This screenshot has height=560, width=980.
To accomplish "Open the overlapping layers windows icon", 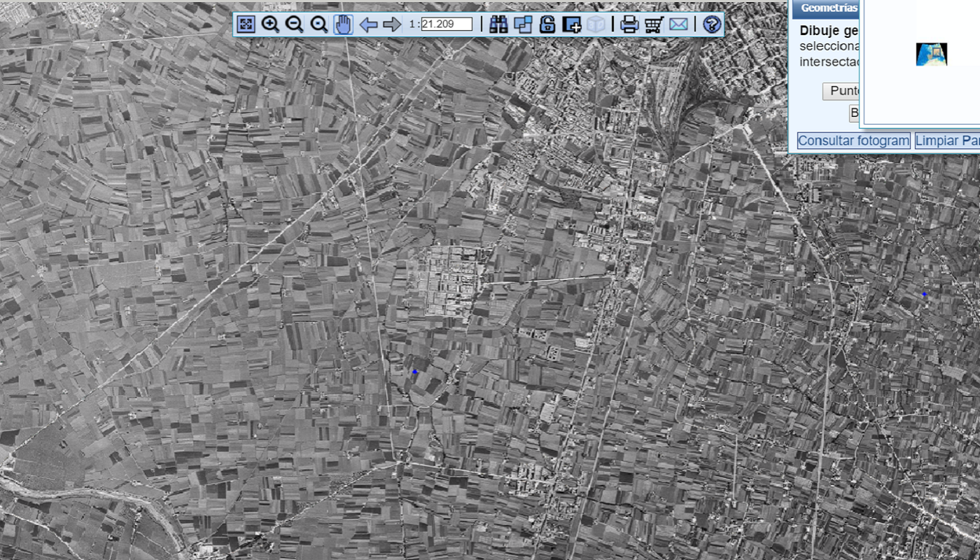I will click(x=523, y=24).
